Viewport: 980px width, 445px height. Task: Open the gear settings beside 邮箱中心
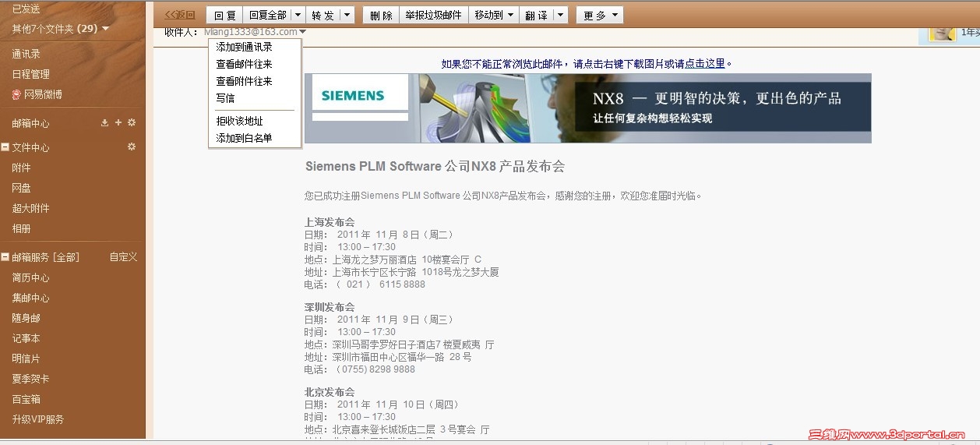(x=132, y=122)
